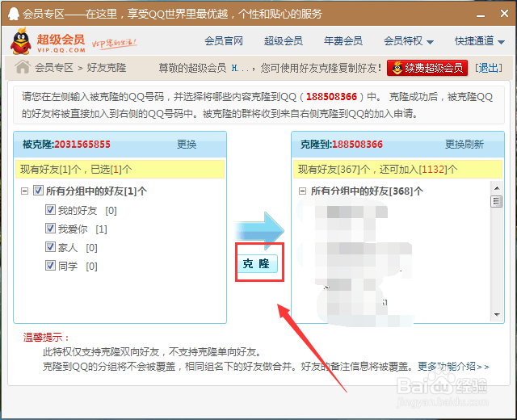Click the 克隆到:188508366 header text
Screen dimensions: 517x420
point(341,145)
